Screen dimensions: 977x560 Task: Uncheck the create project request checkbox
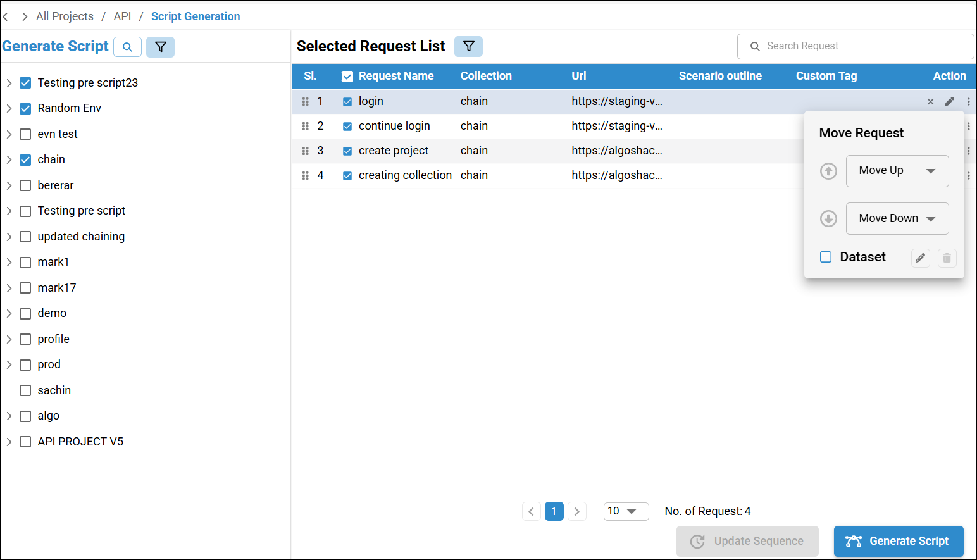pos(347,151)
